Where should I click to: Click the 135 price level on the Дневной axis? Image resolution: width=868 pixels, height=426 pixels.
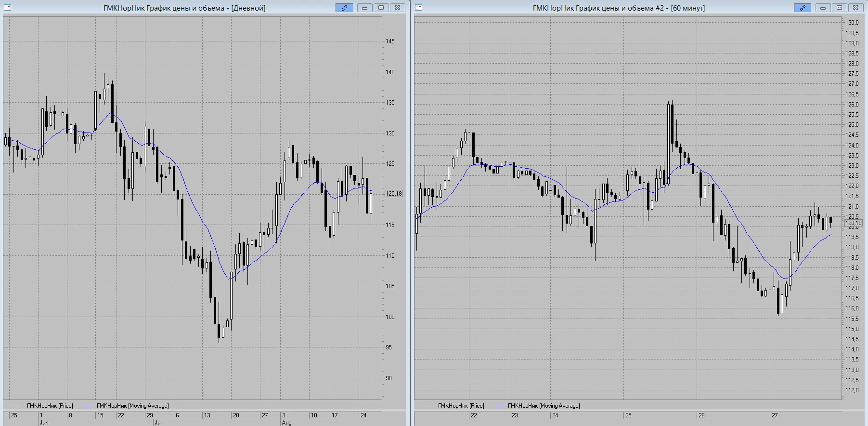pyautogui.click(x=390, y=103)
